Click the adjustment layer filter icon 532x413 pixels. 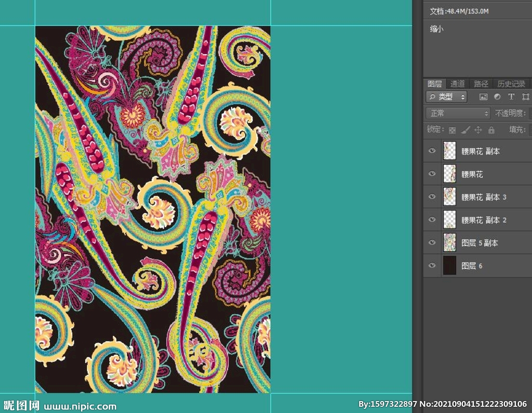[x=497, y=97]
